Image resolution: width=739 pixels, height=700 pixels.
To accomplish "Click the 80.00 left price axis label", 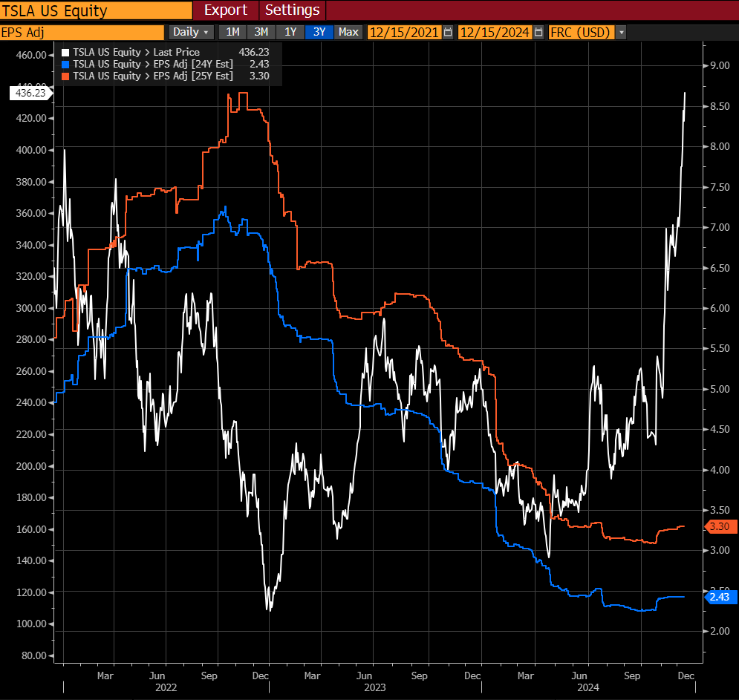I will (x=33, y=655).
